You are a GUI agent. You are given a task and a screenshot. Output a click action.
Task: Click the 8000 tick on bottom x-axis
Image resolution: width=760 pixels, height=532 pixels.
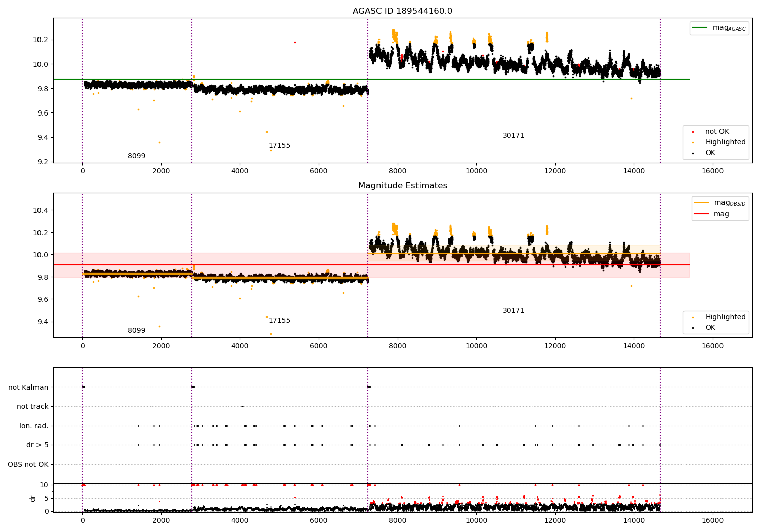pos(398,520)
